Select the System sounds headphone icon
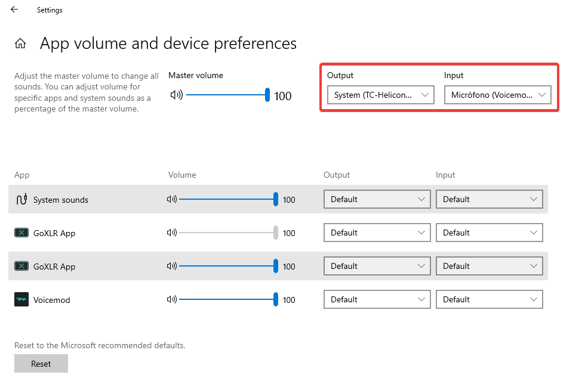This screenshot has height=381, width=588. 21,199
